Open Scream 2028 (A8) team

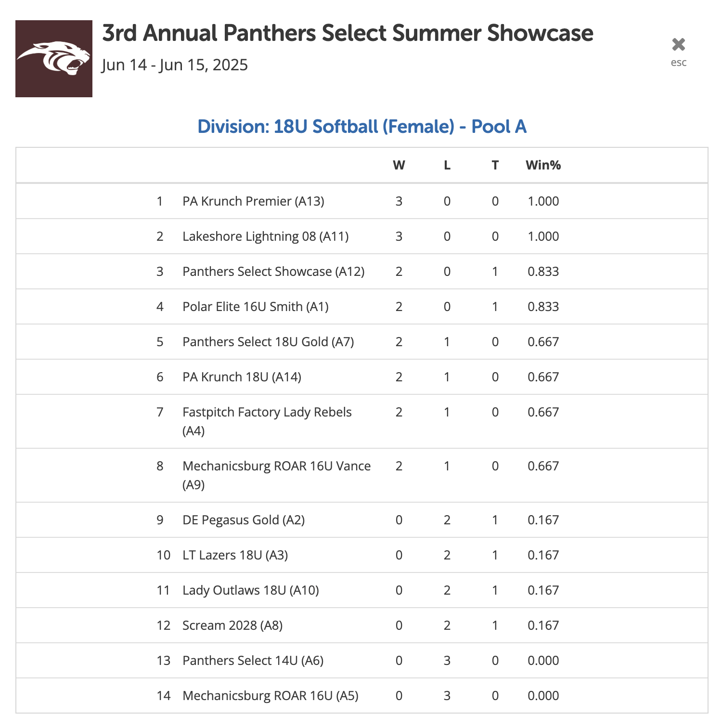click(232, 625)
